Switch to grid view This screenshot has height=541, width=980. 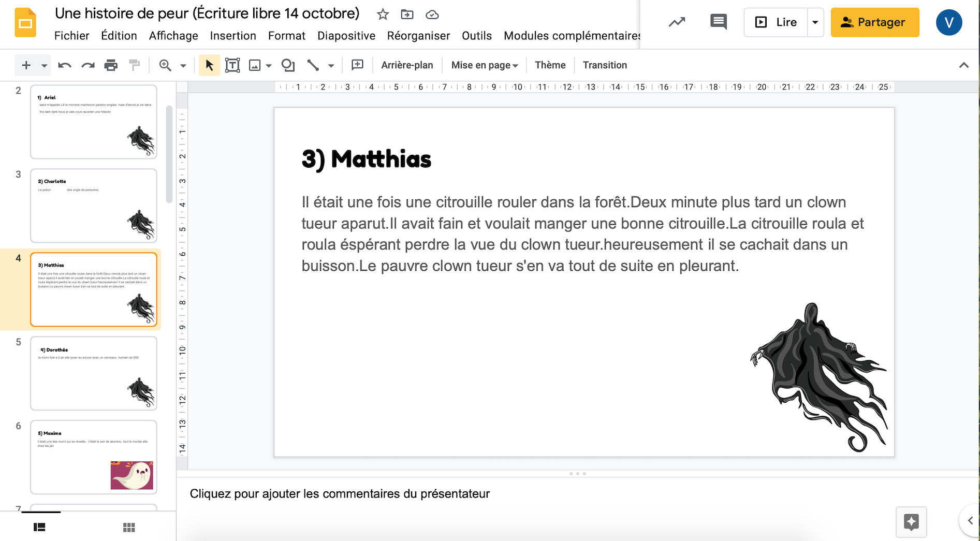click(129, 527)
